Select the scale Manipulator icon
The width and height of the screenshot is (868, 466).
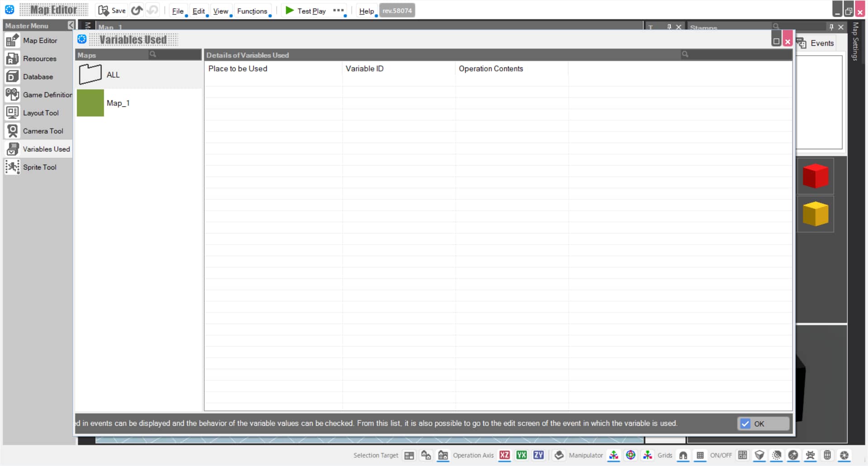click(648, 456)
